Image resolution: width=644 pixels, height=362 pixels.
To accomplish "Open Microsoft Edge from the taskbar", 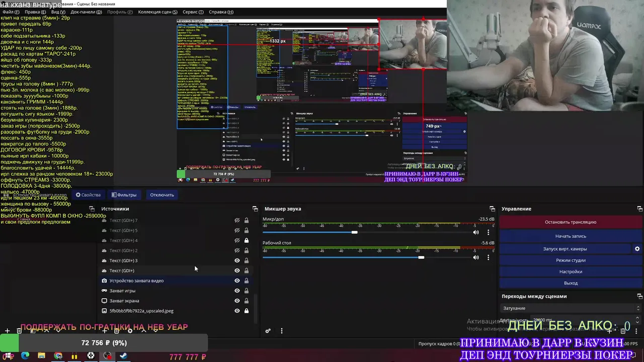I will pyautogui.click(x=25, y=356).
